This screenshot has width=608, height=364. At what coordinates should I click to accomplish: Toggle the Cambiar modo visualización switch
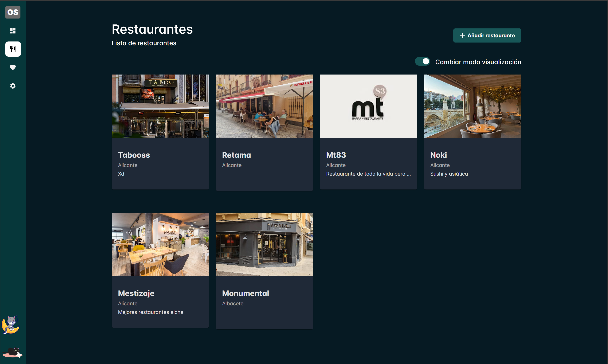point(422,61)
